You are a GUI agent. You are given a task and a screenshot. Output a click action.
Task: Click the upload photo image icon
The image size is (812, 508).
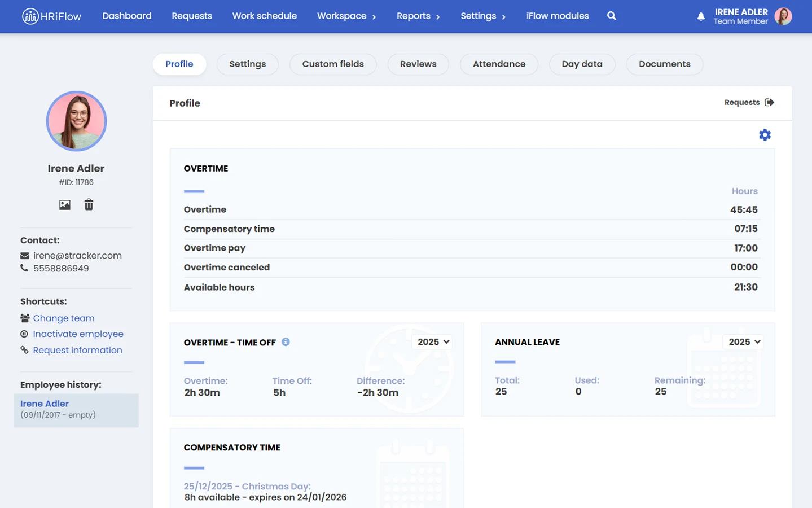pos(65,205)
